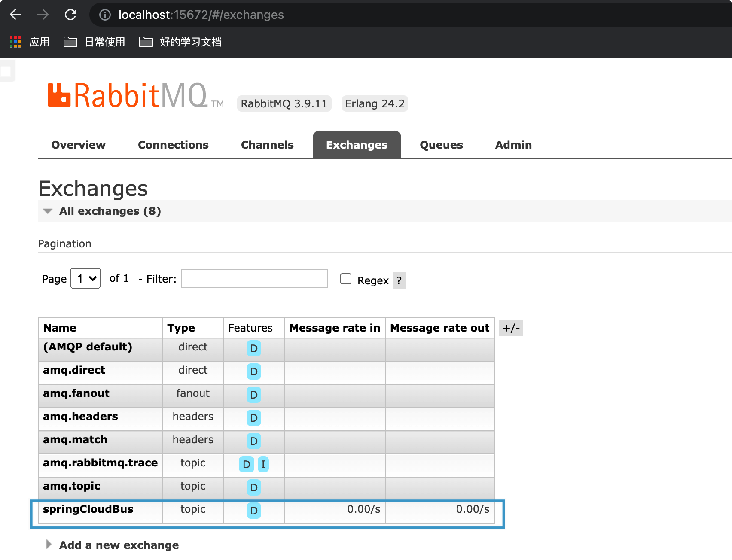Click the D feature badge for amq.fanout
The width and height of the screenshot is (732, 560).
254,395
